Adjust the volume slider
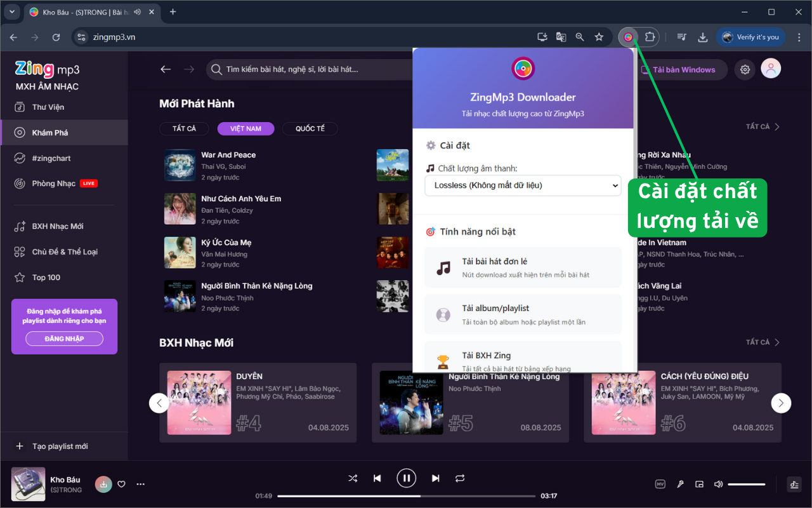 point(747,485)
